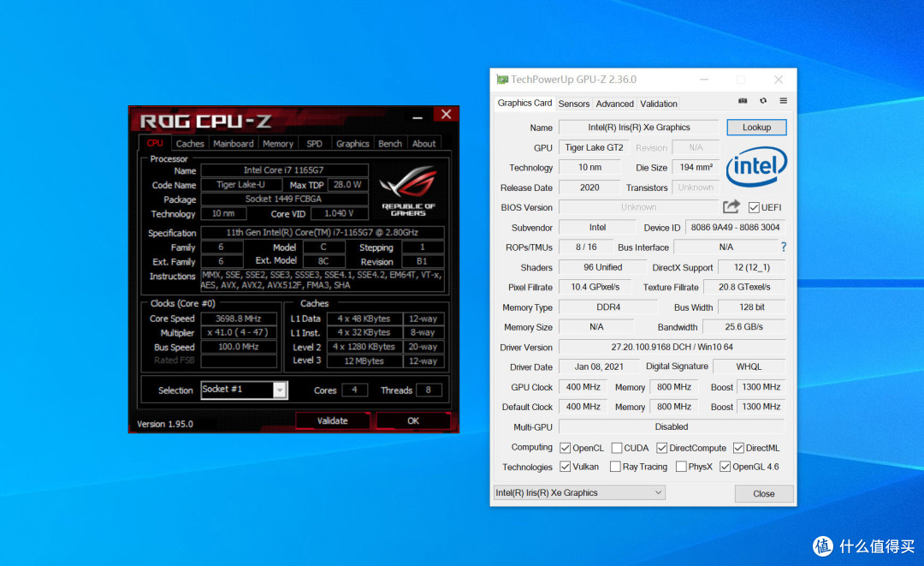Click the GPU value Tiger Lake GT2
Viewport: 924px width, 566px height.
point(594,147)
